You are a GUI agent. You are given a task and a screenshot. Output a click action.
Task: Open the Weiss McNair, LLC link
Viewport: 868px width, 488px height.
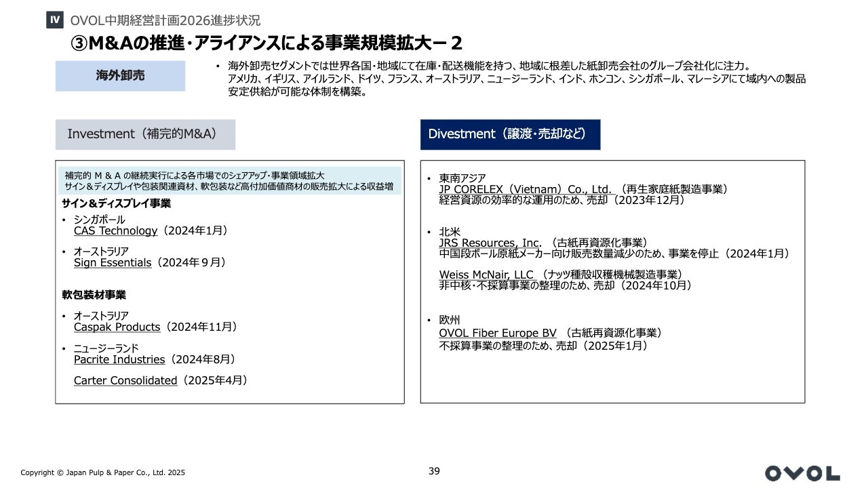pos(486,274)
